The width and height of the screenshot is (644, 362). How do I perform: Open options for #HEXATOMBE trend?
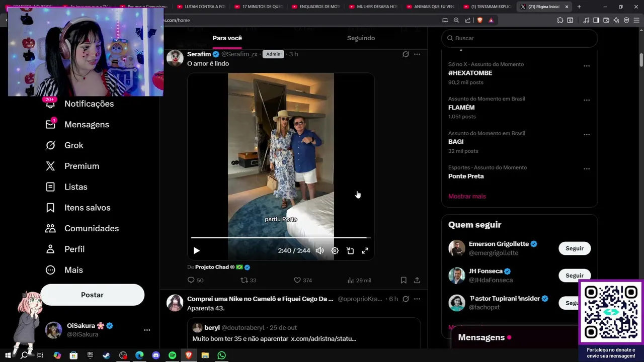587,66
